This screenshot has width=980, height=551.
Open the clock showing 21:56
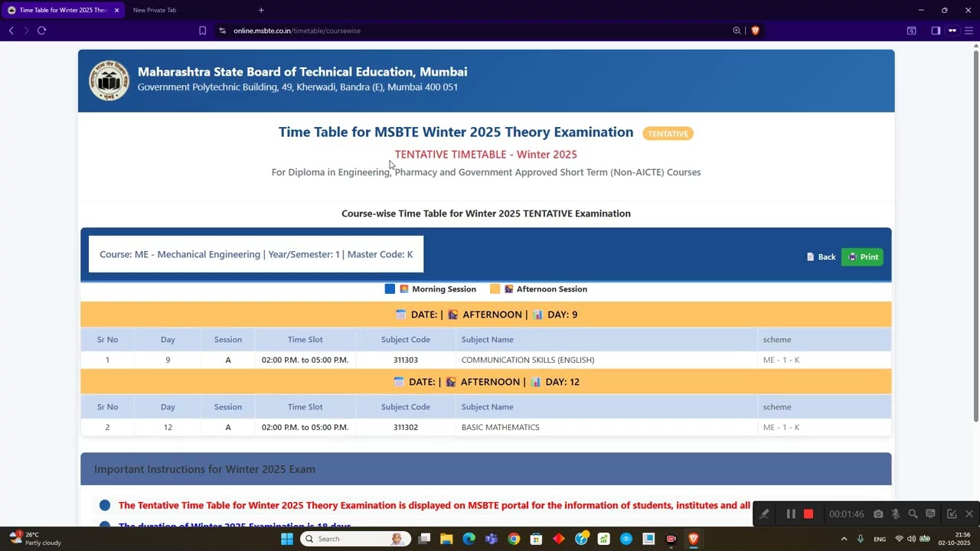pyautogui.click(x=956, y=539)
